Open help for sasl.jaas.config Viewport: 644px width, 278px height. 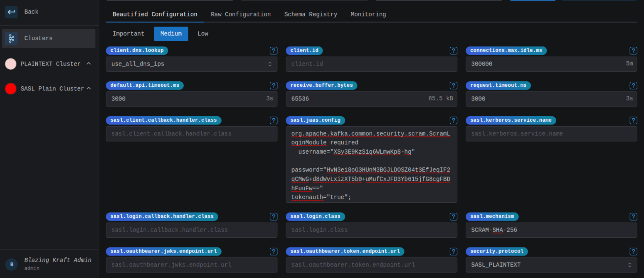(x=453, y=120)
